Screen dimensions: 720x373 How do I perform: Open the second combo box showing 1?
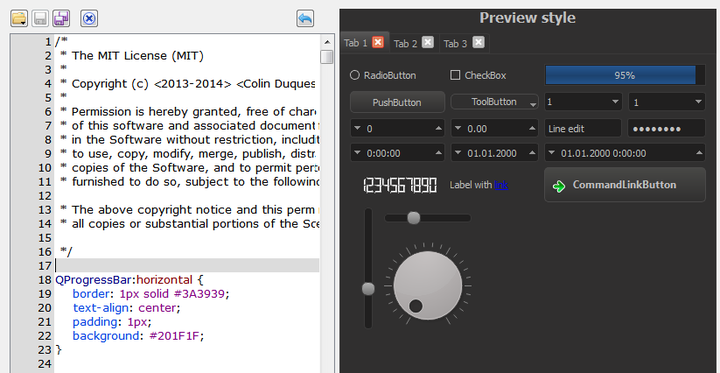(x=667, y=102)
